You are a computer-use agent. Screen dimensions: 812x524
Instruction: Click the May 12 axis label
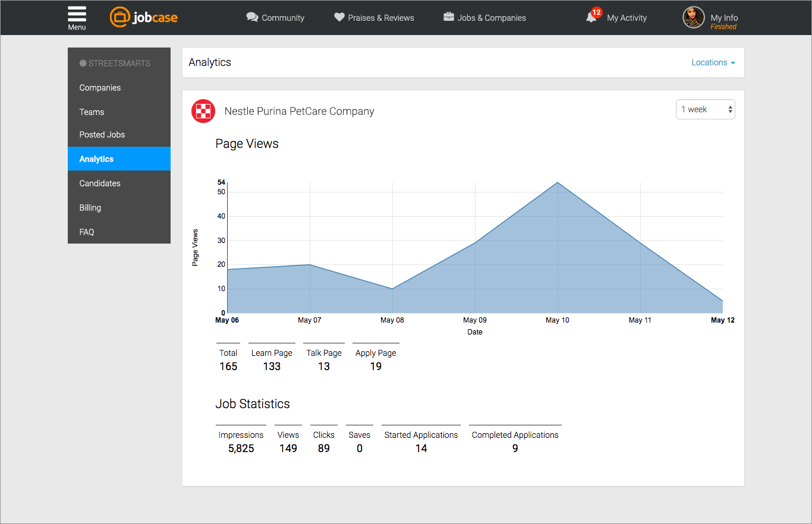[723, 320]
